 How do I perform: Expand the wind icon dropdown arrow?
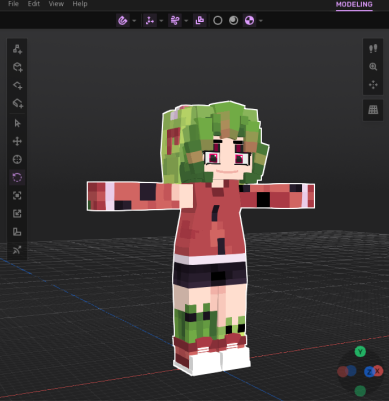pos(186,21)
